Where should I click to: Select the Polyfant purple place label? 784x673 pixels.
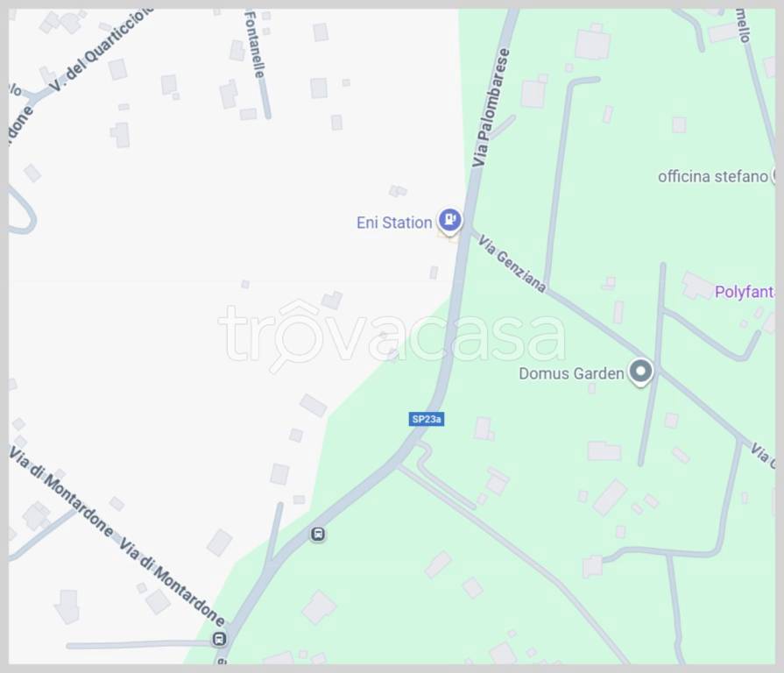[745, 292]
